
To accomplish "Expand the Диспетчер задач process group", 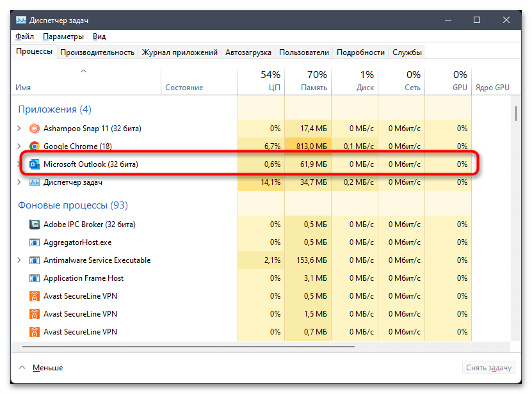I will [19, 182].
